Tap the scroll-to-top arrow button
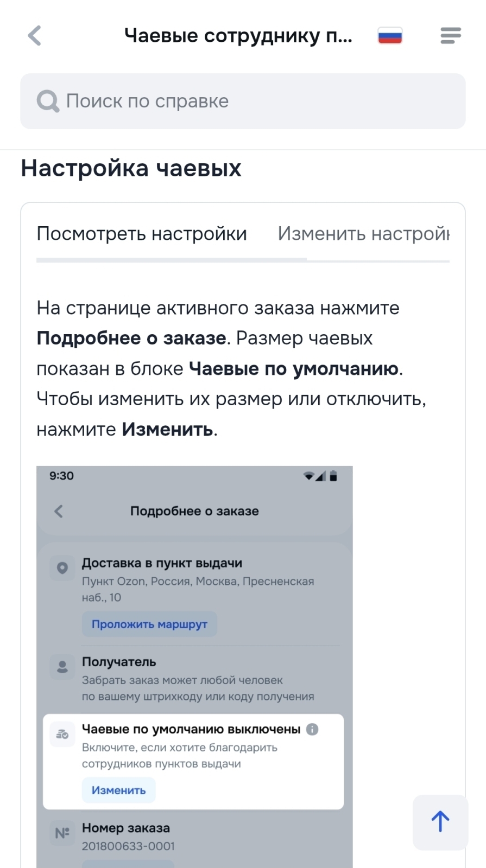486x868 pixels. [440, 821]
